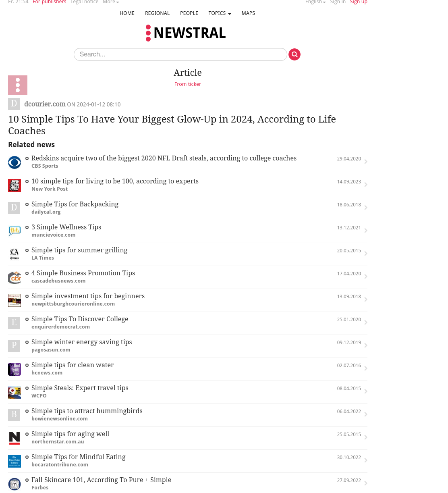
Task: Click the LA Times logo
Action: (x=15, y=254)
